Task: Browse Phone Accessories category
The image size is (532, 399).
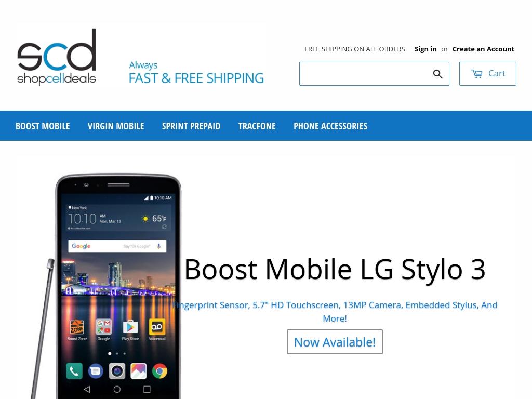Action: pyautogui.click(x=330, y=126)
